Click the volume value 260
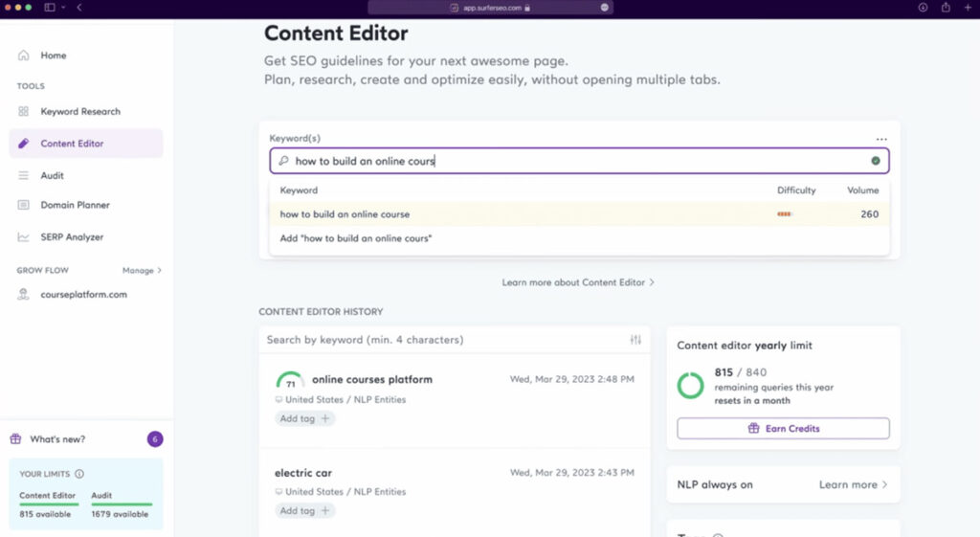Image resolution: width=980 pixels, height=537 pixels. point(869,213)
